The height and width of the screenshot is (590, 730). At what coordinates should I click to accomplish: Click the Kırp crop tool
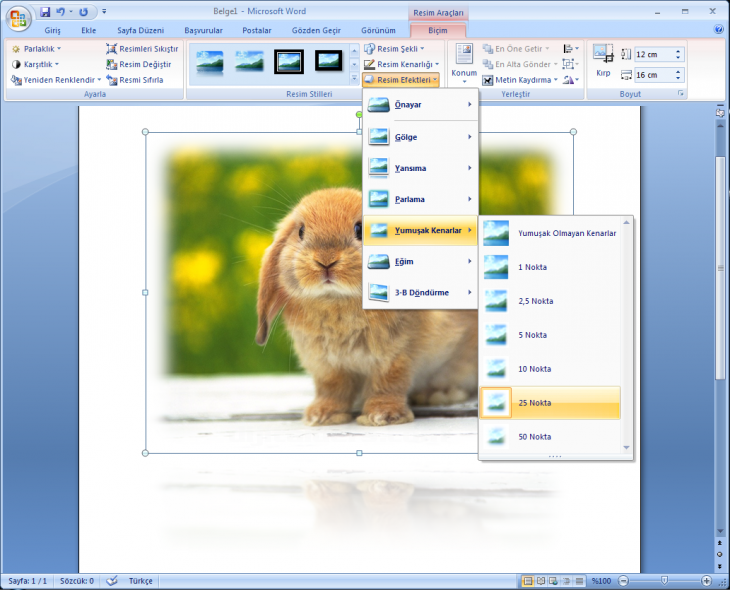(603, 61)
